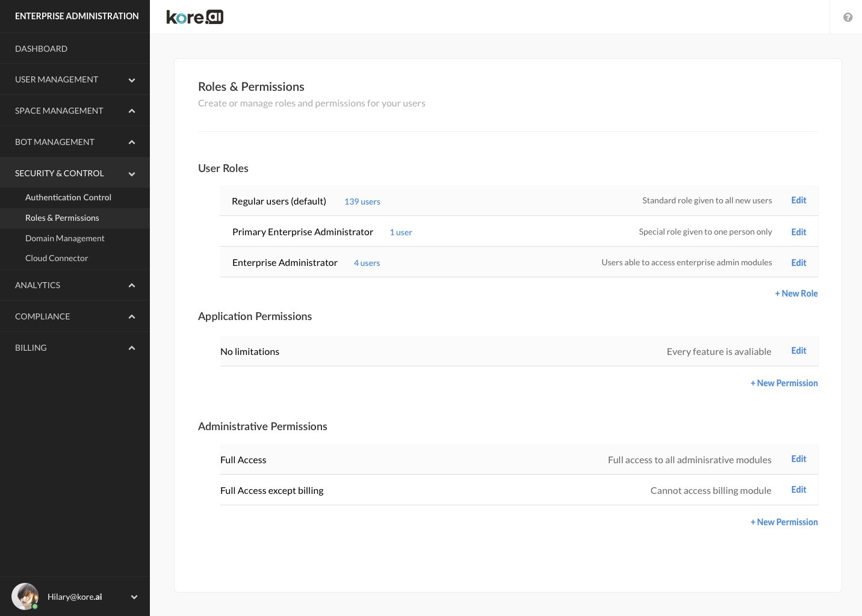
Task: Click Full Access permission name
Action: click(243, 460)
